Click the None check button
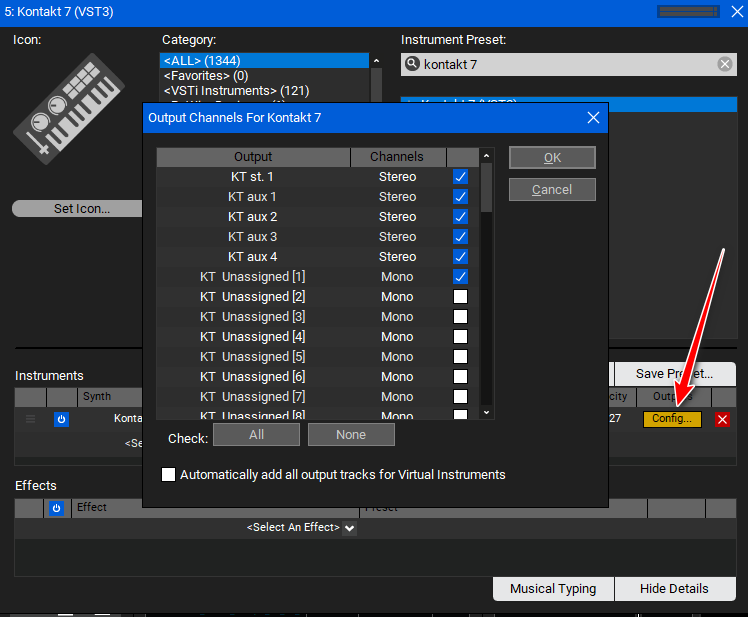The height and width of the screenshot is (617, 748). pos(351,435)
